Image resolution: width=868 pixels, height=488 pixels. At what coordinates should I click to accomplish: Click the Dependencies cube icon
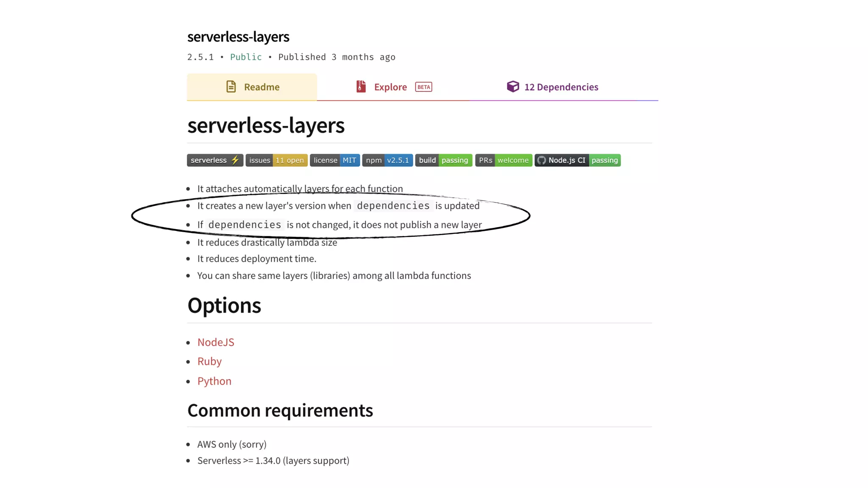coord(513,86)
